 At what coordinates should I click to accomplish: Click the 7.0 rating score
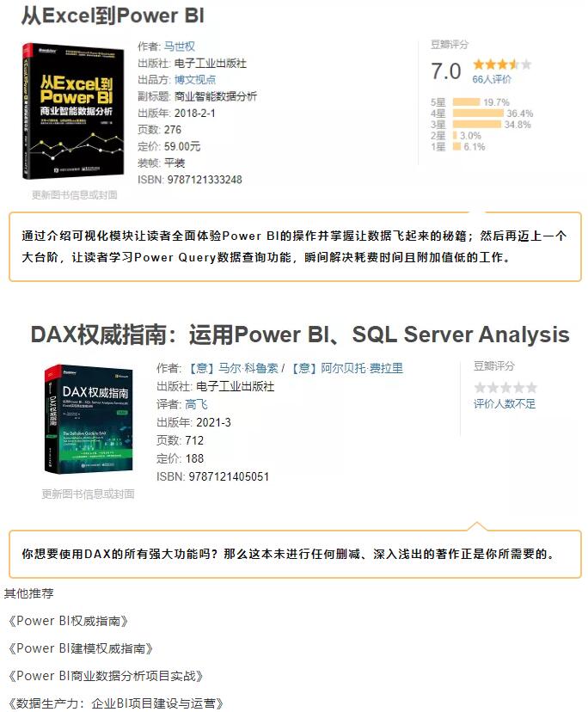coord(446,71)
